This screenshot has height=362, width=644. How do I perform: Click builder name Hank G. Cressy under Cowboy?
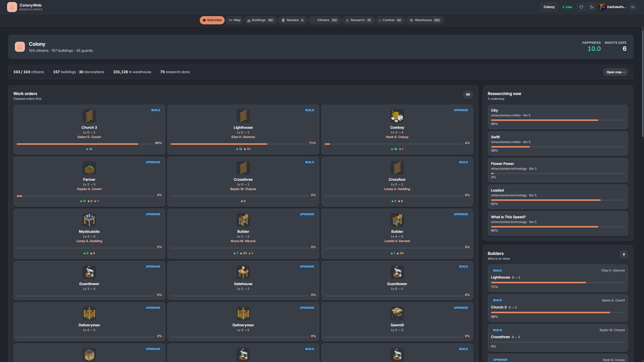point(397,137)
